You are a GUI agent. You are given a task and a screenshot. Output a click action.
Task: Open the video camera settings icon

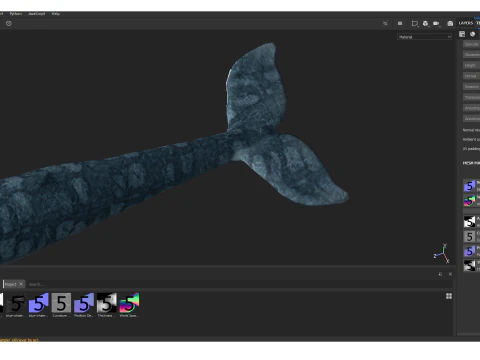[x=436, y=23]
